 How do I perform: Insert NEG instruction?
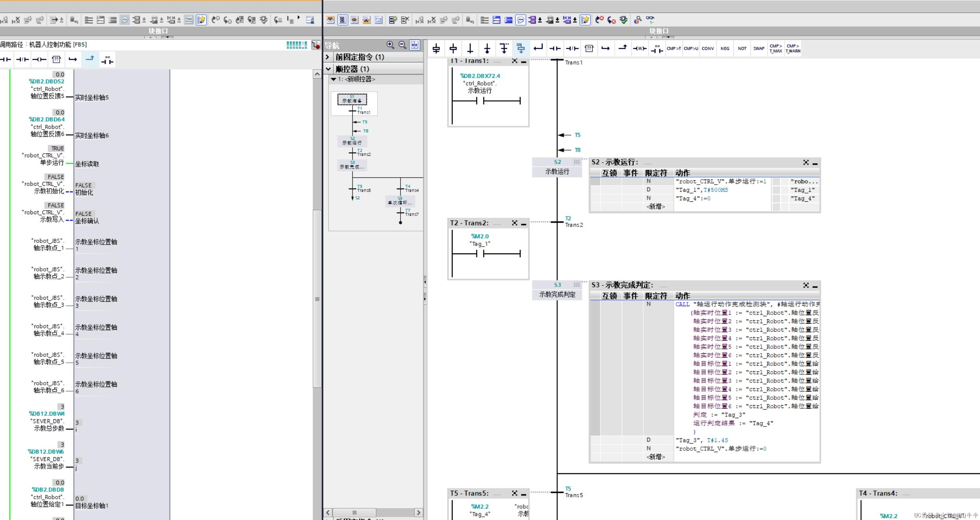(725, 48)
